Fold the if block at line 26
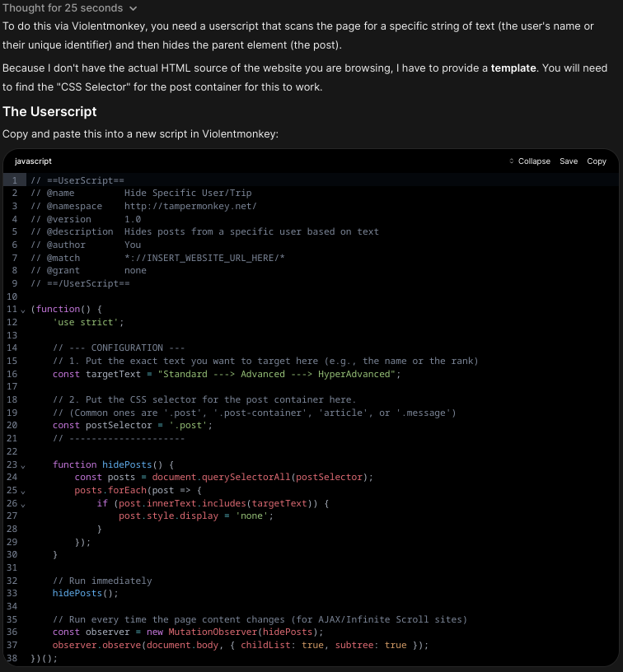 pyautogui.click(x=23, y=505)
